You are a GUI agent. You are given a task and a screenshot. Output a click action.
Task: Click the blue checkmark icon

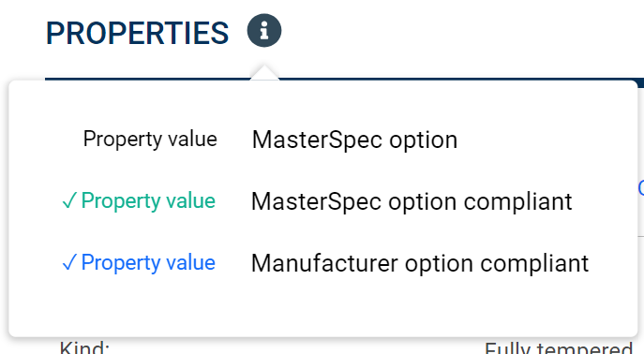pos(69,262)
